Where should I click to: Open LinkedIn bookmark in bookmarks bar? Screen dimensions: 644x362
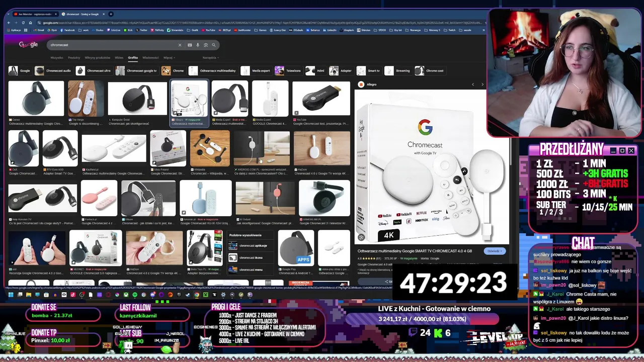click(x=330, y=30)
